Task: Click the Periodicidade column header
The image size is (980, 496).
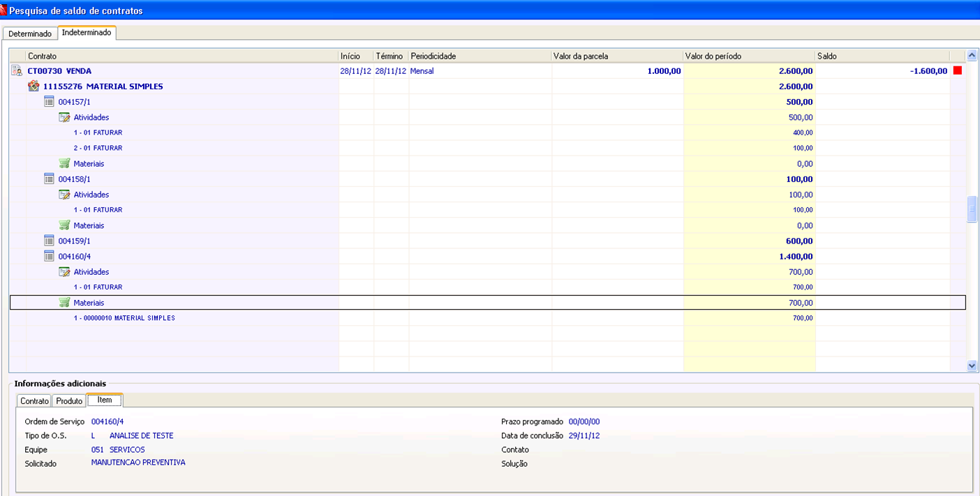Action: pyautogui.click(x=480, y=56)
